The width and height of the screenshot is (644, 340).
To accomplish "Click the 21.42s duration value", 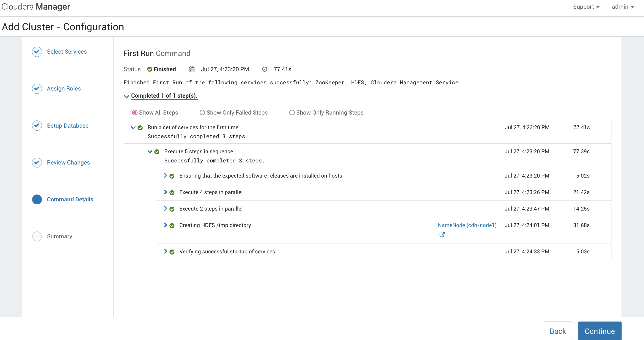I will pos(581,192).
